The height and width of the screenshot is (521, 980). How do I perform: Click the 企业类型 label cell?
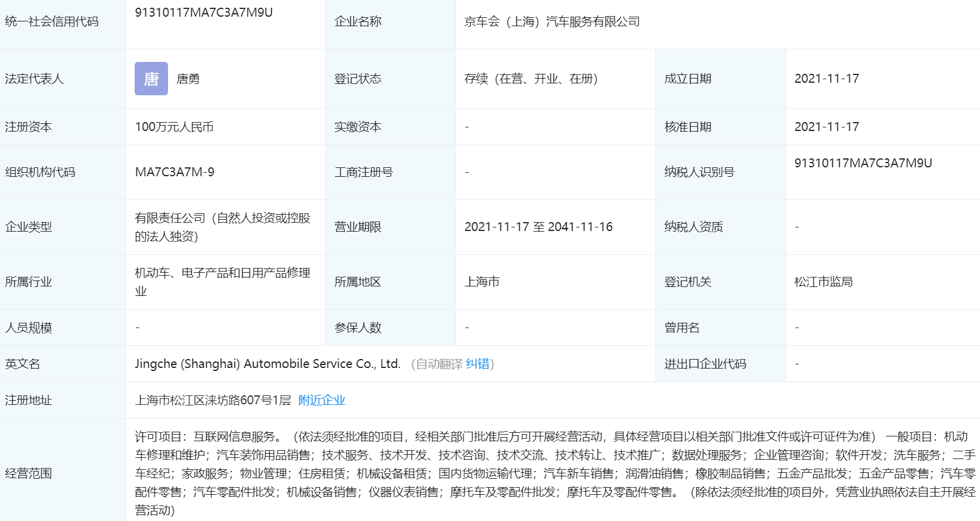click(x=63, y=227)
